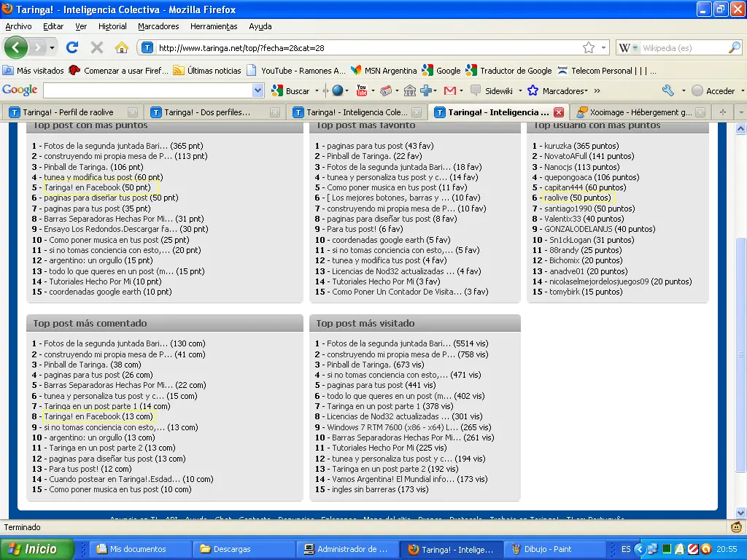The image size is (747, 560).
Task: Click the page vertical scrollbar down arrow
Action: click(740, 513)
